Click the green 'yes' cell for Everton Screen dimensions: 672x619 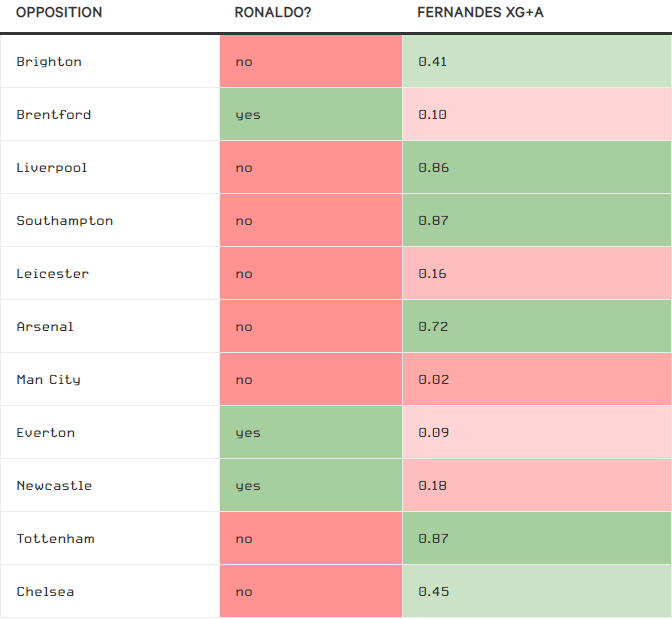pyautogui.click(x=310, y=433)
